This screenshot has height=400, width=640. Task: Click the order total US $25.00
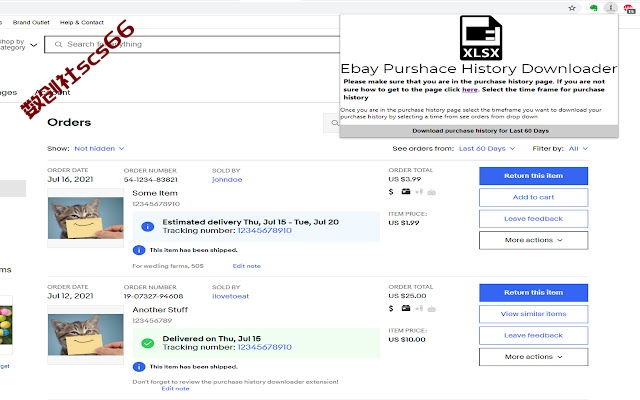click(407, 296)
